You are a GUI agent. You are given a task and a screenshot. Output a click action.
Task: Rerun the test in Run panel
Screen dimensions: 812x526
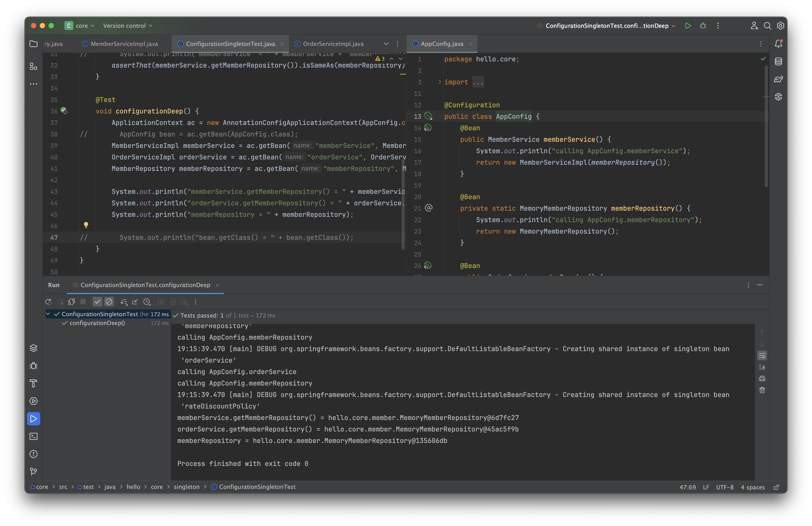click(x=49, y=302)
